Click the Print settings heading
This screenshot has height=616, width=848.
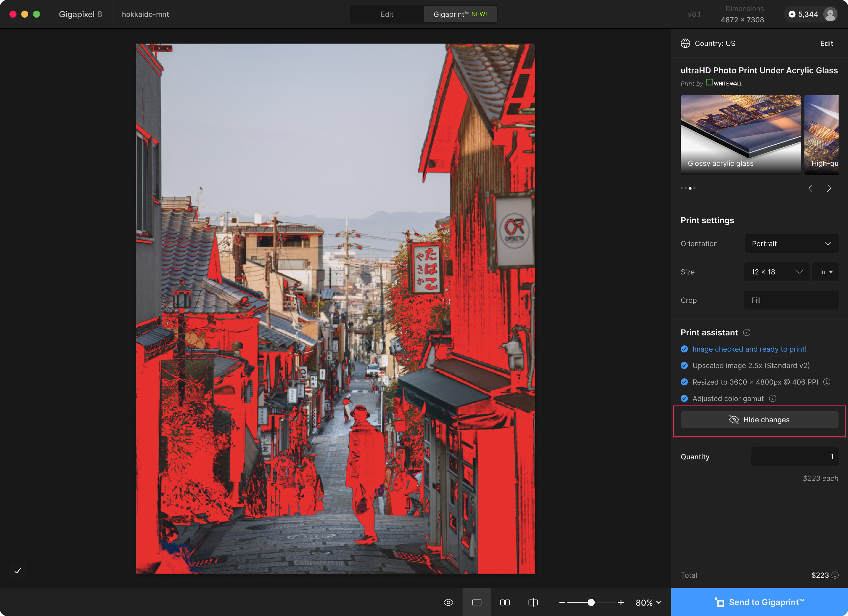tap(707, 220)
